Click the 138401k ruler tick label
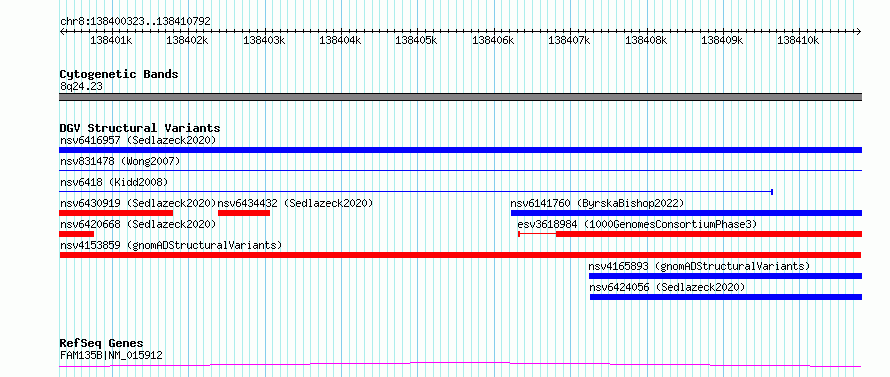 click(111, 40)
